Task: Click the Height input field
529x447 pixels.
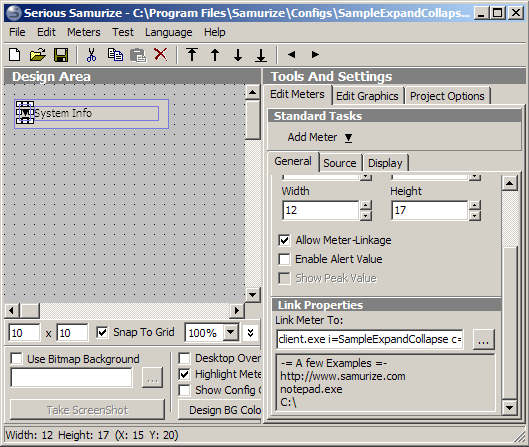Action: [x=429, y=210]
